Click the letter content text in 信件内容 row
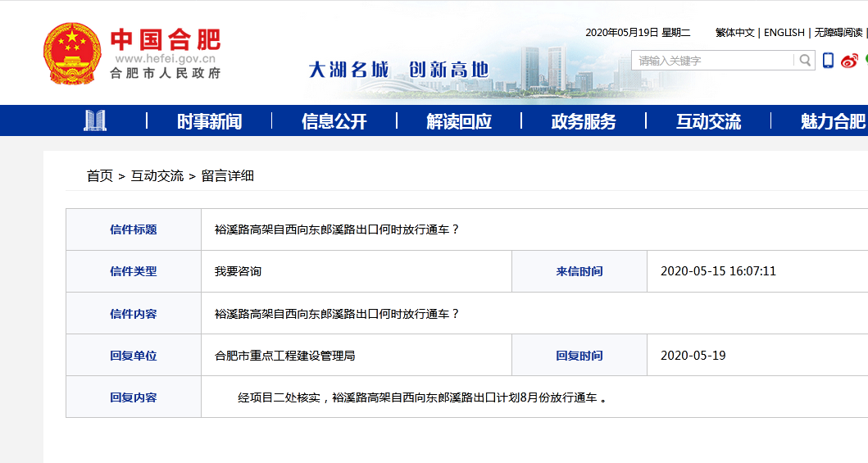 (337, 314)
